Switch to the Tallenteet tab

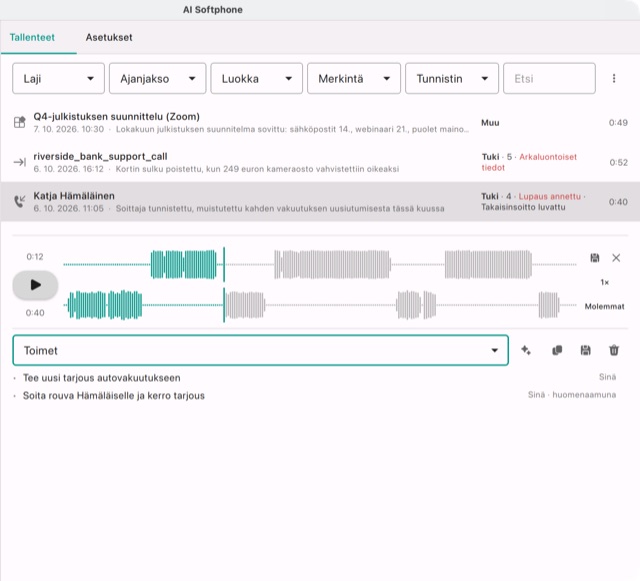click(32, 37)
